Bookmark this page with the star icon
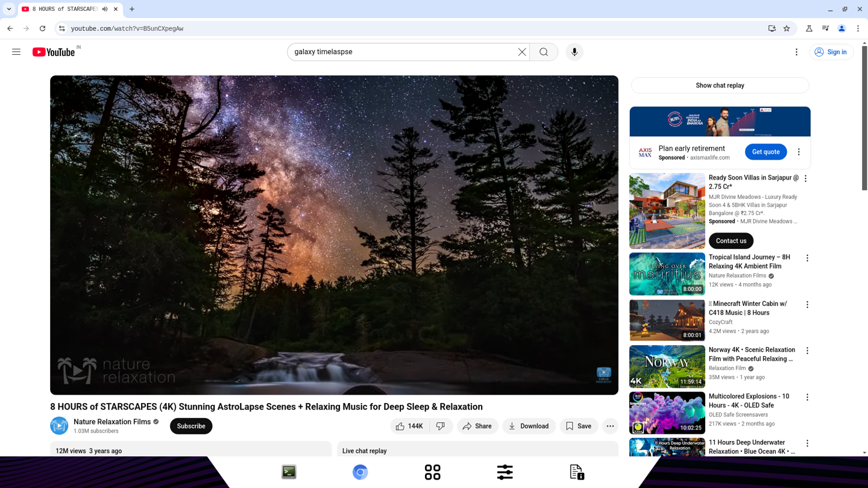This screenshot has height=488, width=868. click(x=786, y=28)
